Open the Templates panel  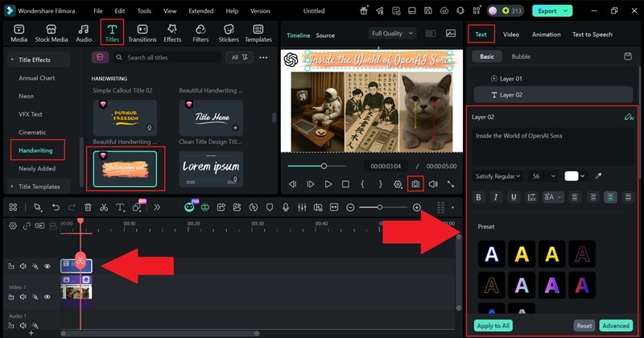258,33
